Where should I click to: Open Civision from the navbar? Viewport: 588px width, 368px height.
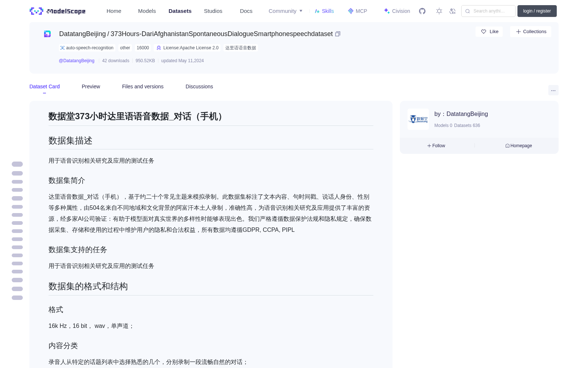point(397,11)
